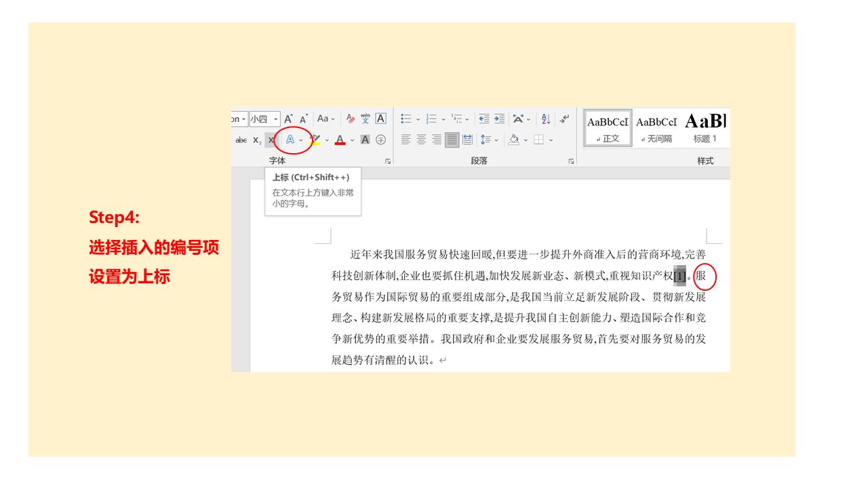Click the Show/Hide paragraph marks icon

point(564,119)
